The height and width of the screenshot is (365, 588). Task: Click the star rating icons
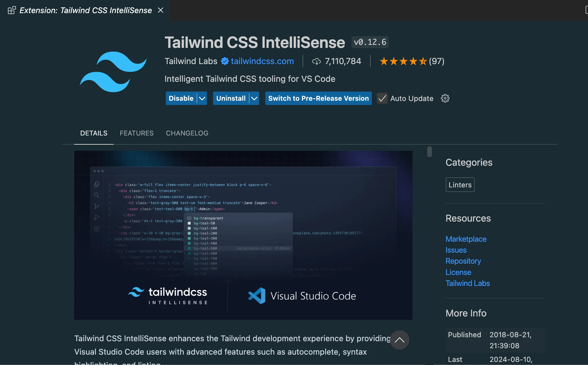coord(403,61)
